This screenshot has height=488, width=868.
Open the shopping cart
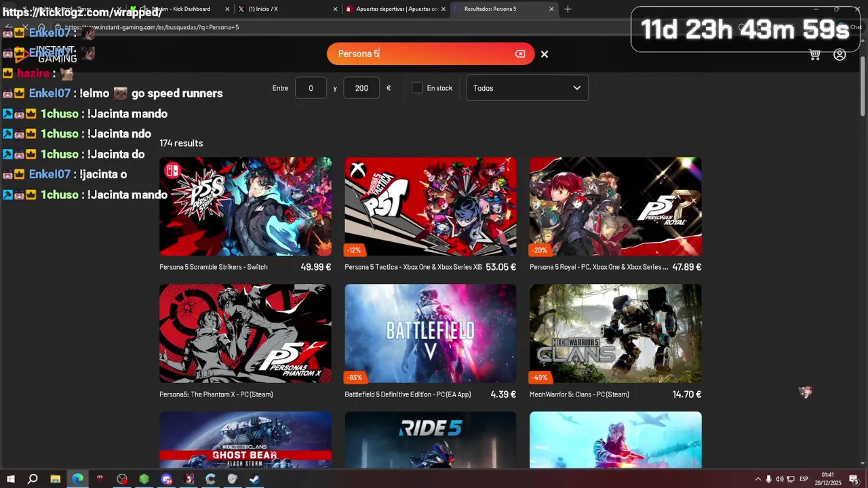(815, 55)
